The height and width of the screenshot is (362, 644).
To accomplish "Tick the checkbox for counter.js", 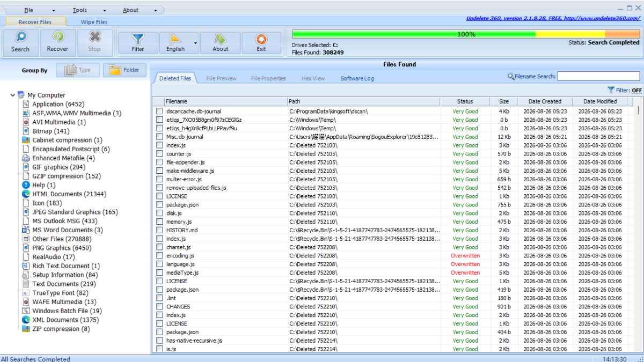I will (x=159, y=154).
